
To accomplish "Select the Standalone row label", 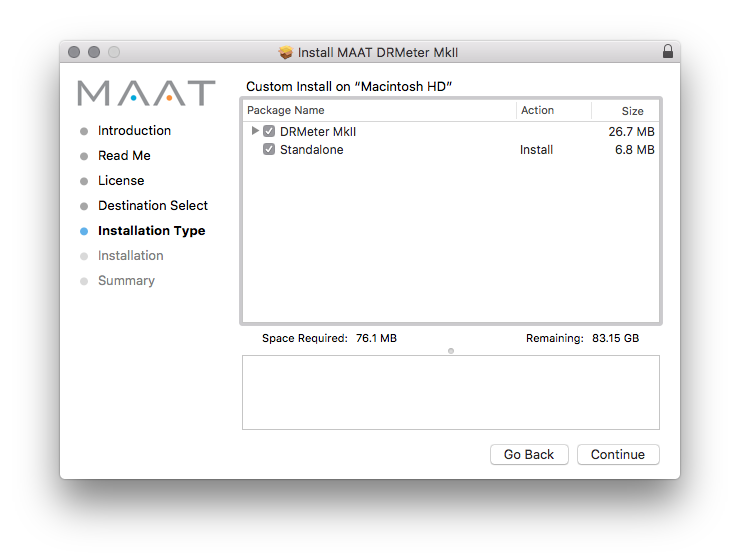I will pos(312,150).
